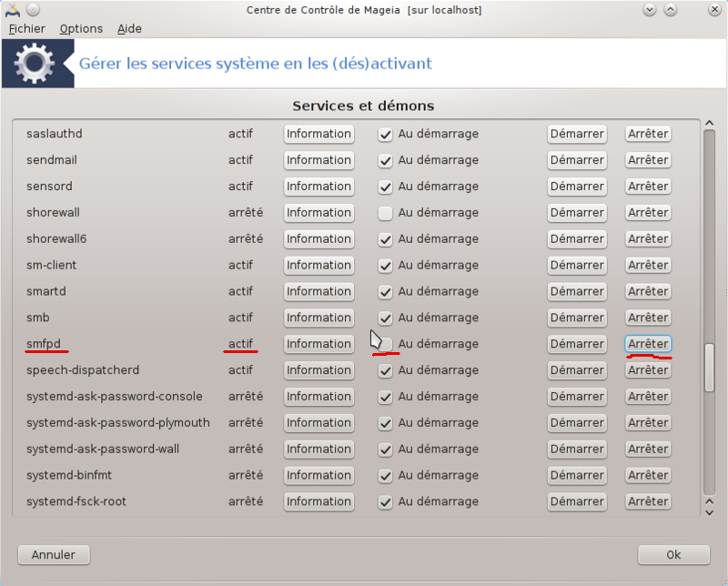728x586 pixels.
Task: Toggle the smfpd Au démarrage checkbox
Action: tap(386, 345)
